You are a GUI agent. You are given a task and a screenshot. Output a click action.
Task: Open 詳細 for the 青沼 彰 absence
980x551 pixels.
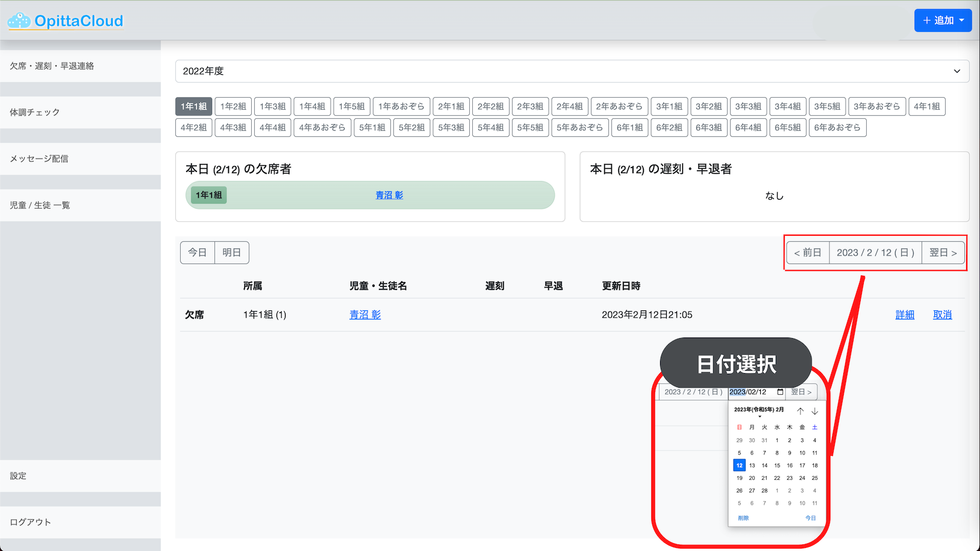905,315
